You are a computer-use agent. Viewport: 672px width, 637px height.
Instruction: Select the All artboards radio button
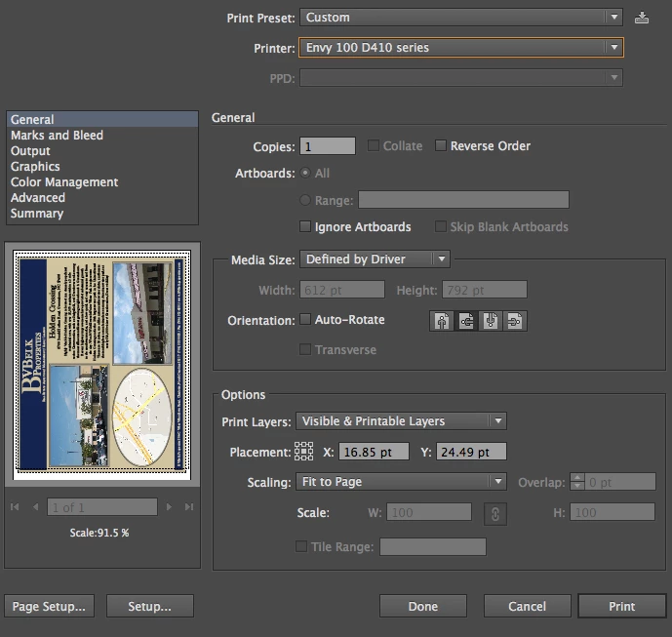305,173
